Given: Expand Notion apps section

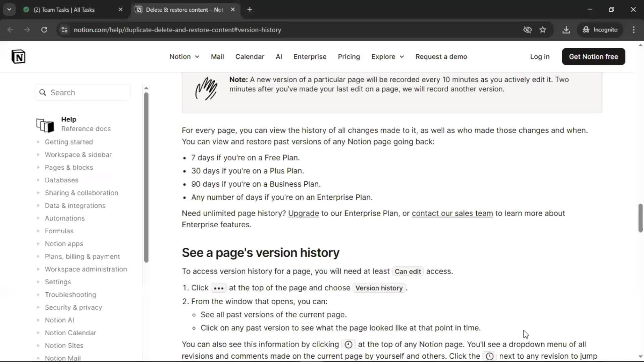Looking at the screenshot, I should [64, 244].
